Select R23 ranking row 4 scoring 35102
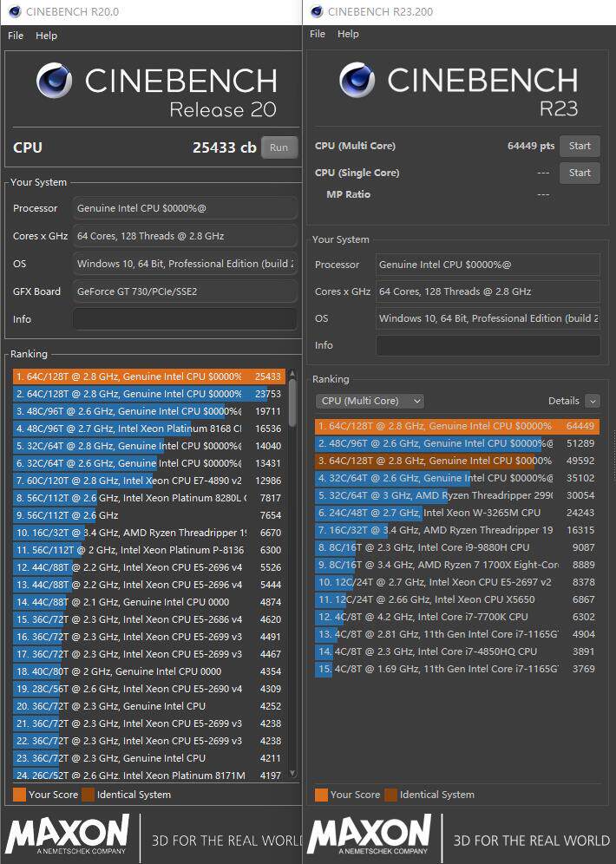 point(457,478)
